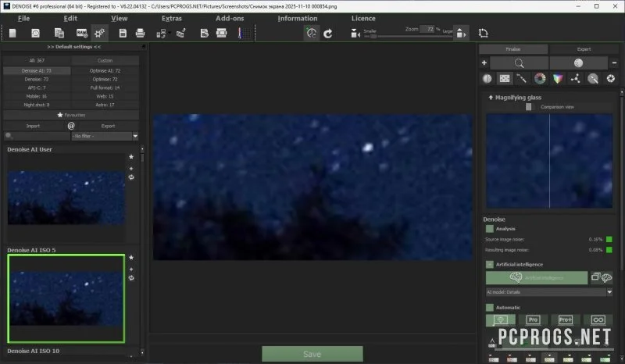Screen dimensions: 625x364
Task: Select the aperture shutter tool icon
Action: coord(611,79)
